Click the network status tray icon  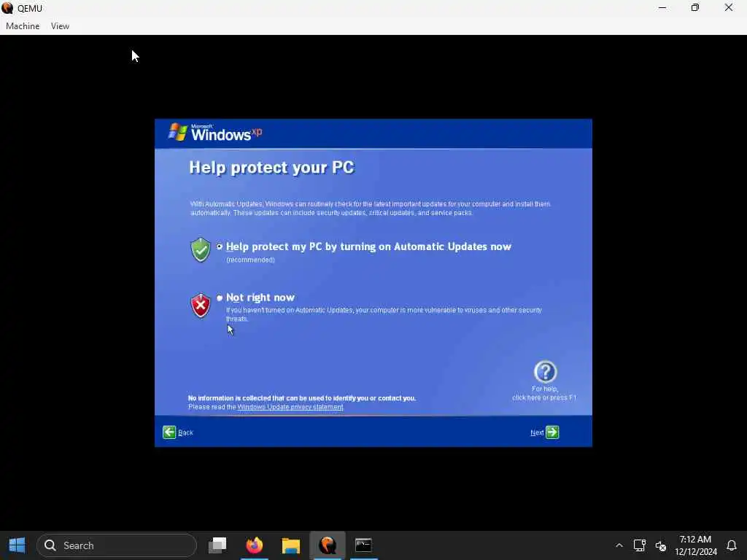[x=639, y=545]
